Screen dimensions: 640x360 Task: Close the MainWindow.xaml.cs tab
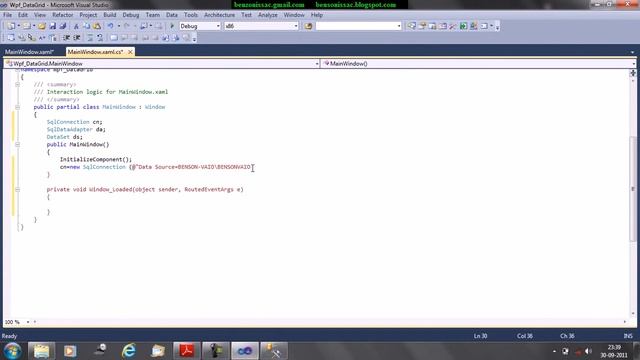click(130, 52)
